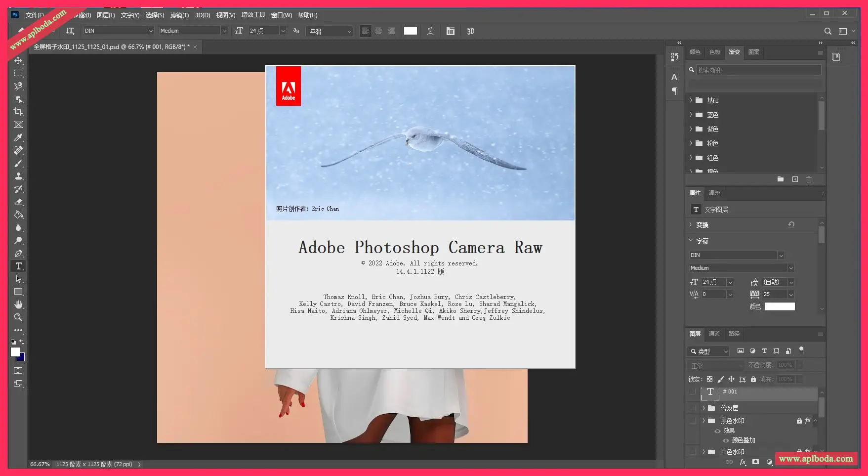Hide the 颜色叠加 color overlay effect
The height and width of the screenshot is (476, 868).
pos(726,440)
